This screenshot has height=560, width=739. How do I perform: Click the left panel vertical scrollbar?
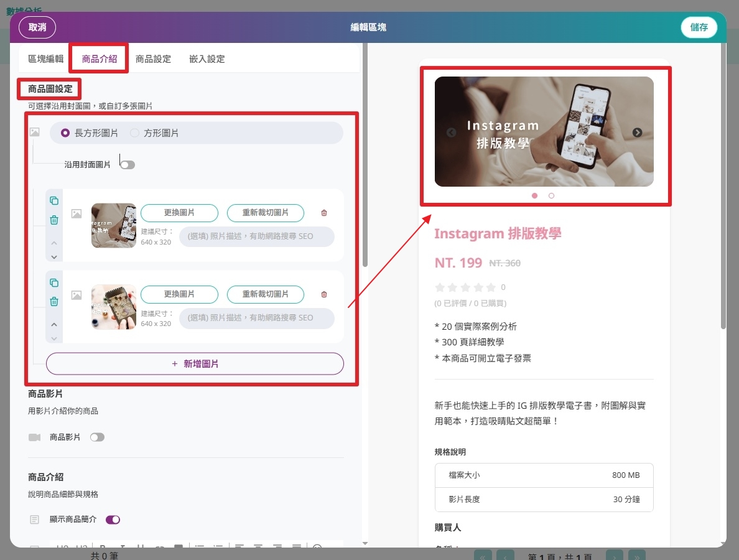coord(365,156)
